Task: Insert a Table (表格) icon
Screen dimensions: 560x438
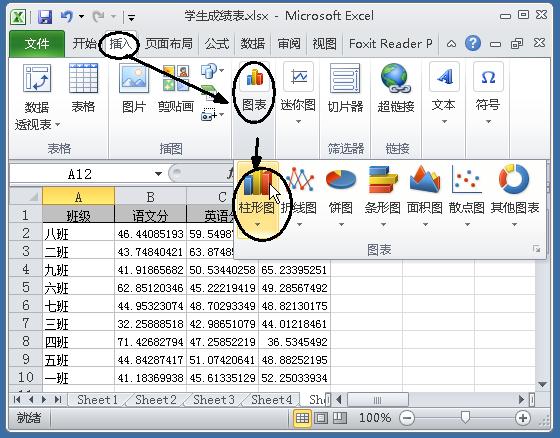Action: (83, 78)
